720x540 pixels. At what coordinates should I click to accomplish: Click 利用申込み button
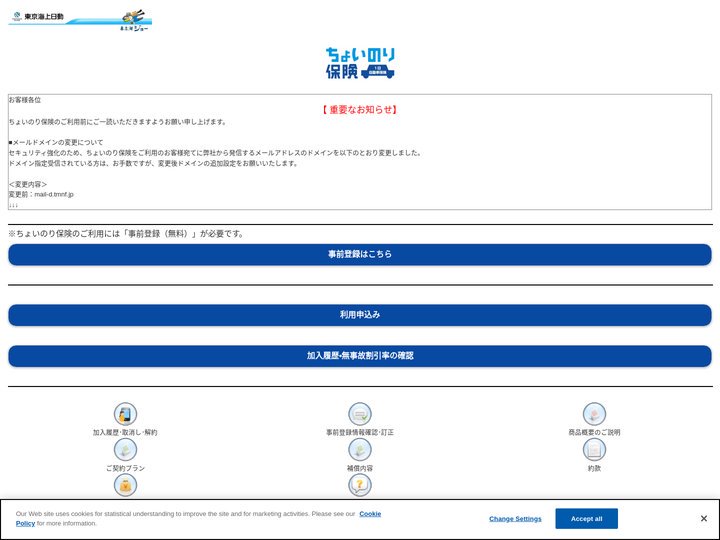(x=360, y=315)
